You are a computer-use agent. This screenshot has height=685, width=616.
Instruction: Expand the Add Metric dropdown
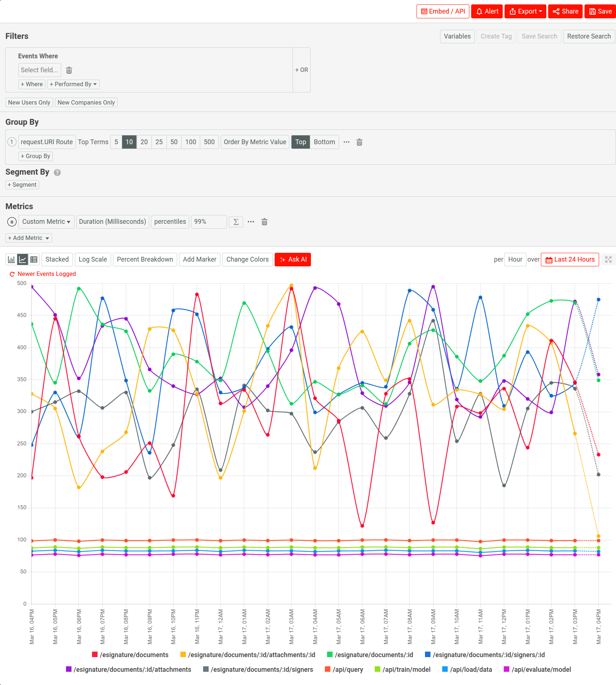click(28, 238)
